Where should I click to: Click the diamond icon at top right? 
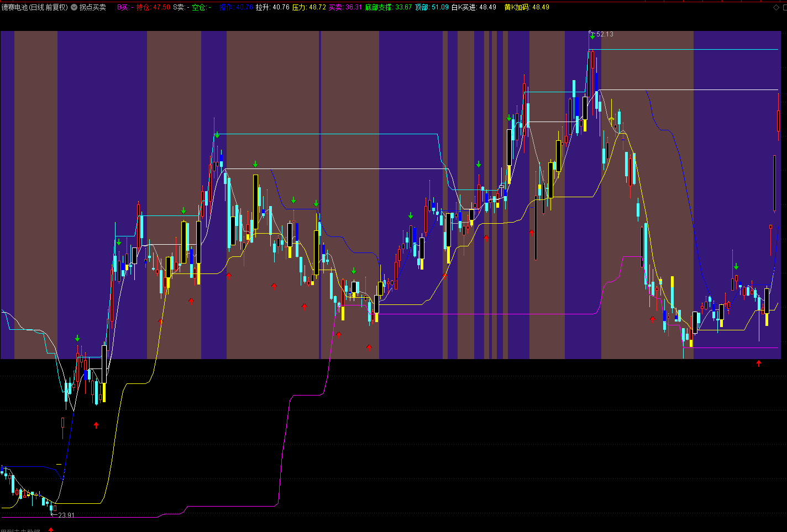click(x=776, y=7)
